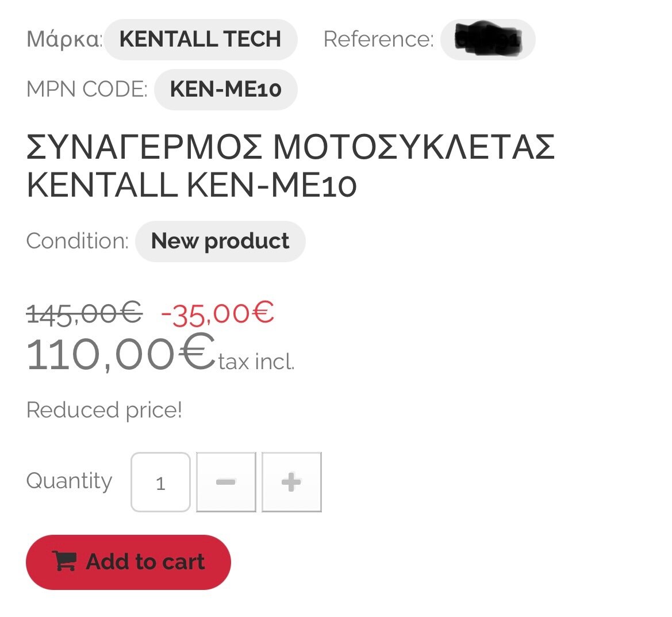Click the shopping cart icon in the button

(x=64, y=561)
